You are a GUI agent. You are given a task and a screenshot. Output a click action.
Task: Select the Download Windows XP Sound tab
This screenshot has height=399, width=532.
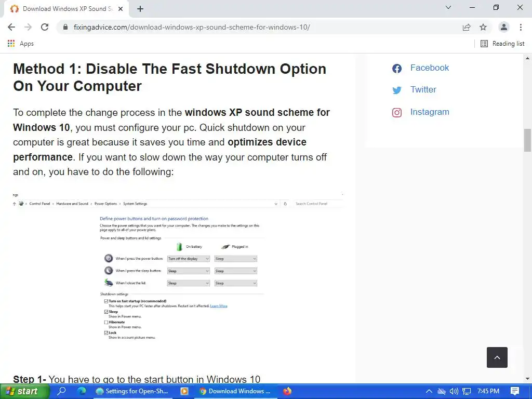[66, 9]
